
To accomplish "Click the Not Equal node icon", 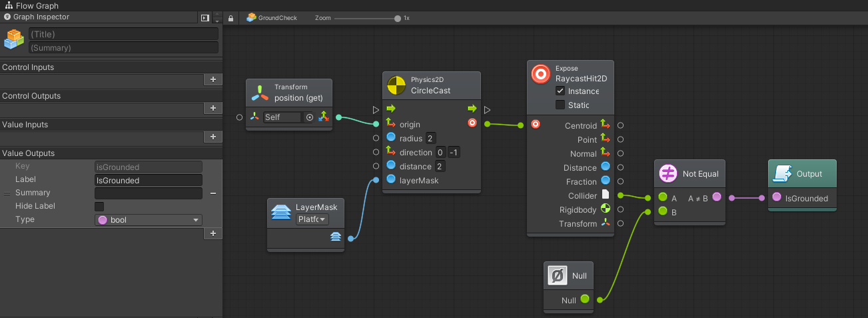I will (x=668, y=173).
